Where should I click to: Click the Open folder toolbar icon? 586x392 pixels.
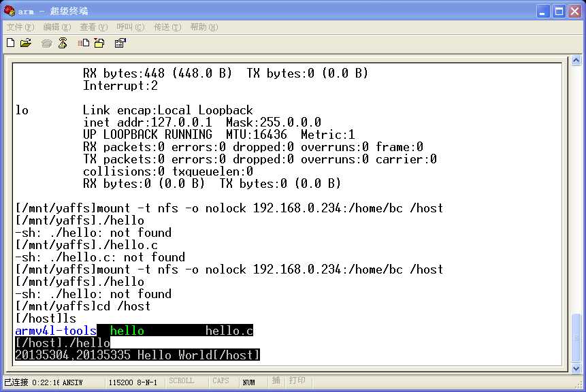[x=26, y=43]
